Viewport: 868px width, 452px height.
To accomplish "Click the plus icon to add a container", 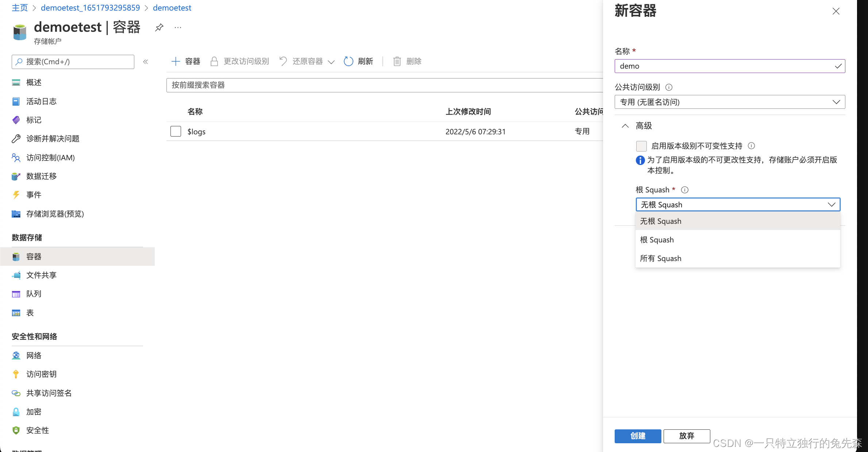I will point(176,61).
